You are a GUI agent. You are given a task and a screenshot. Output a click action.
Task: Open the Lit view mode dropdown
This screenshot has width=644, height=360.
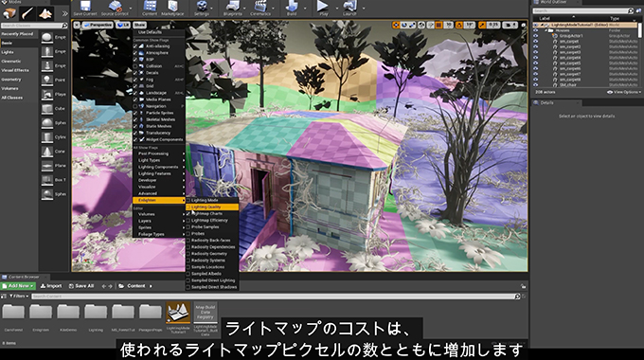point(123,25)
